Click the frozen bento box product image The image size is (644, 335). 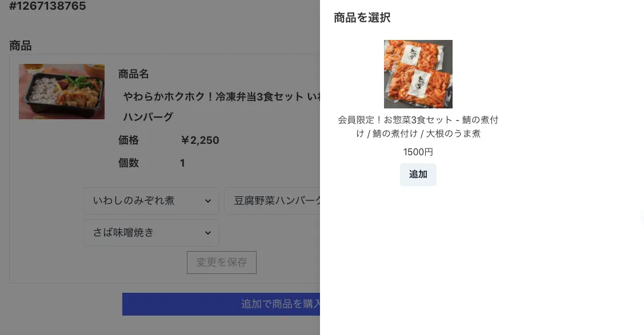pyautogui.click(x=62, y=91)
